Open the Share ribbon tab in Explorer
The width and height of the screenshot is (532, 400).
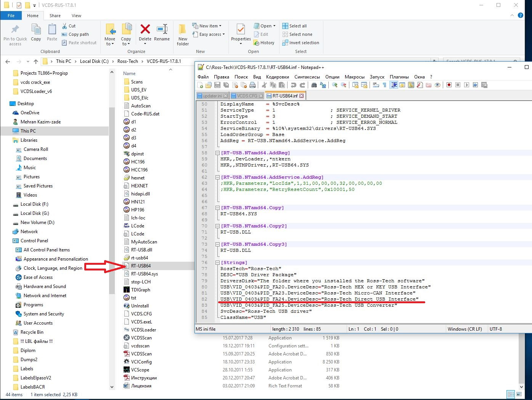[55, 16]
